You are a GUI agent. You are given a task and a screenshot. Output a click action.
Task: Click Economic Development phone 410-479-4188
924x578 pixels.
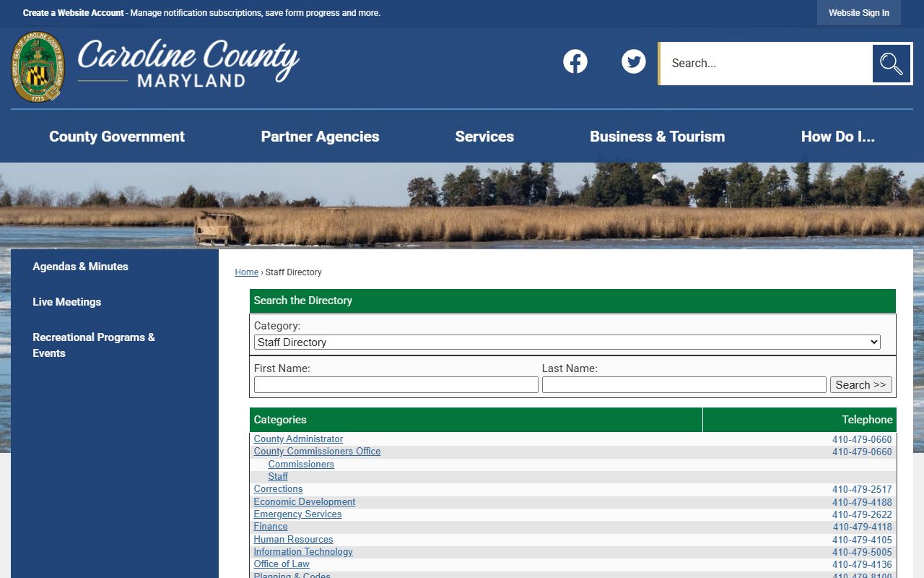pyautogui.click(x=862, y=502)
